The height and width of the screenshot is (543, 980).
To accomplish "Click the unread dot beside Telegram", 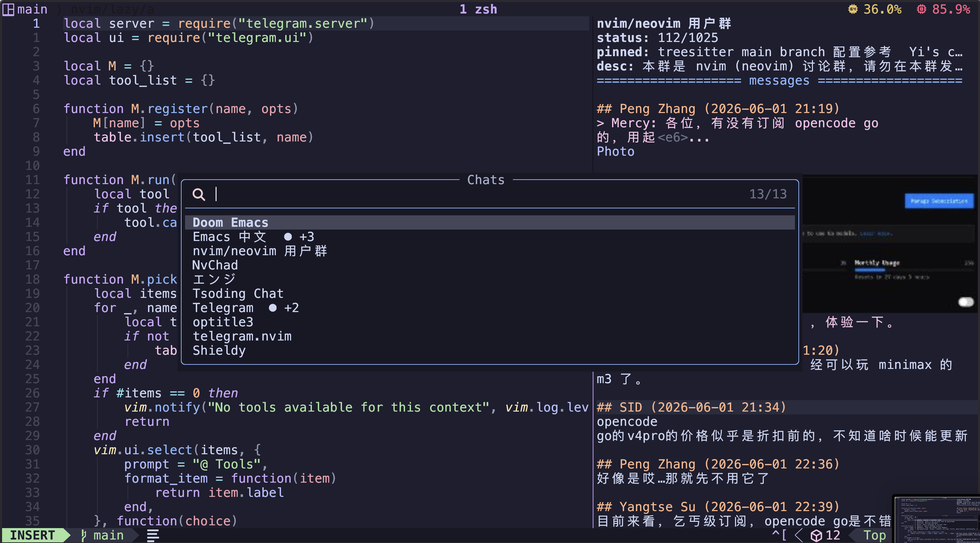I will click(273, 308).
